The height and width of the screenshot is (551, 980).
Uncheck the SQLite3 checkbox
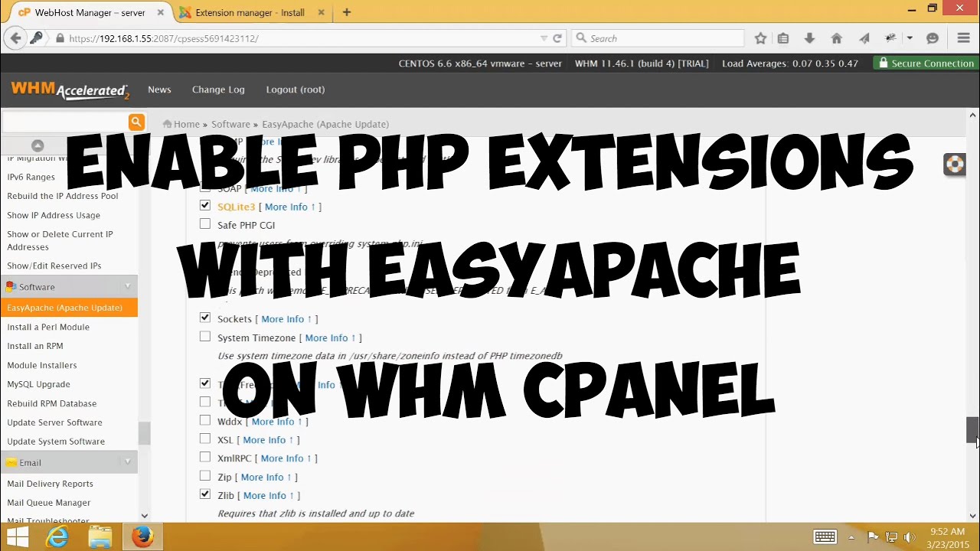pyautogui.click(x=205, y=206)
